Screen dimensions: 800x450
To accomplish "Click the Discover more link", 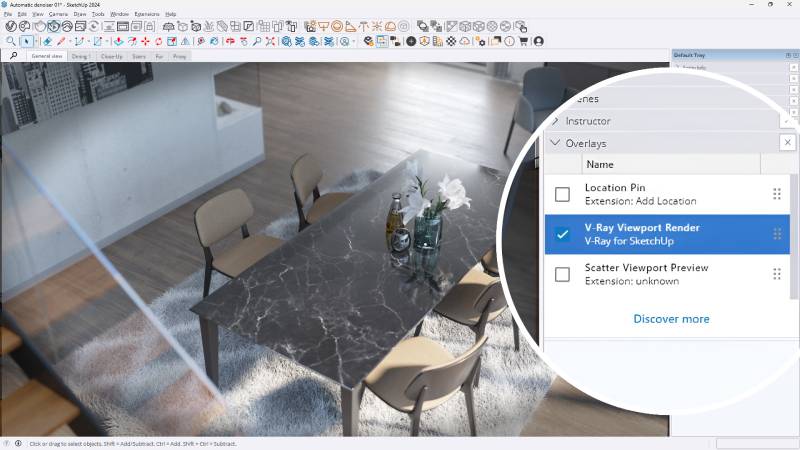I will coord(671,319).
